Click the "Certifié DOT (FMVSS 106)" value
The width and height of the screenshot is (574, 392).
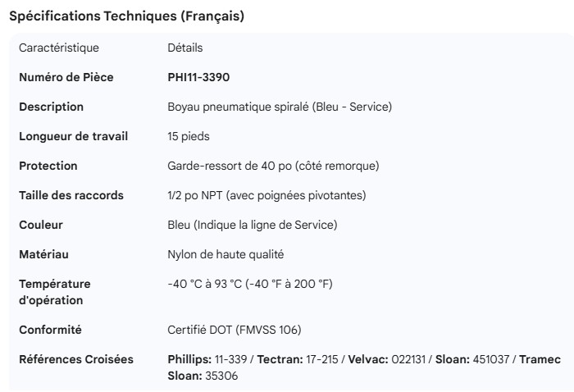(x=235, y=330)
